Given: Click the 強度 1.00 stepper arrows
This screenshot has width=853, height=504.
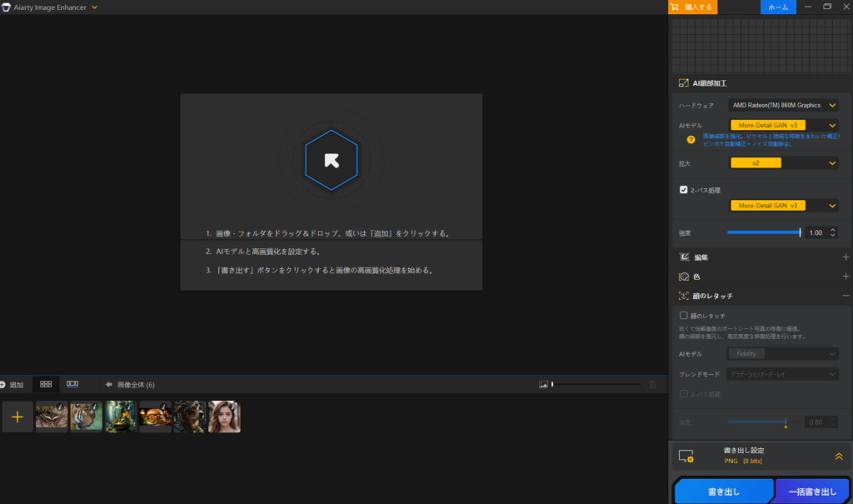Looking at the screenshot, I should tap(832, 232).
